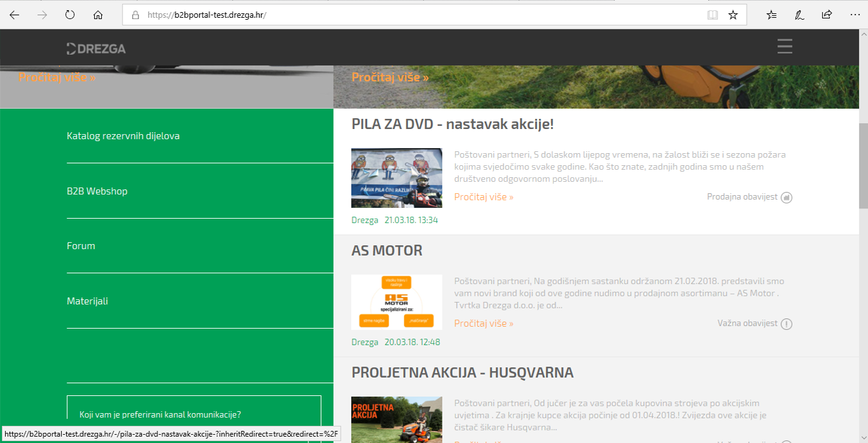
Task: Click the Prodajna obavijest category icon
Action: pos(787,198)
